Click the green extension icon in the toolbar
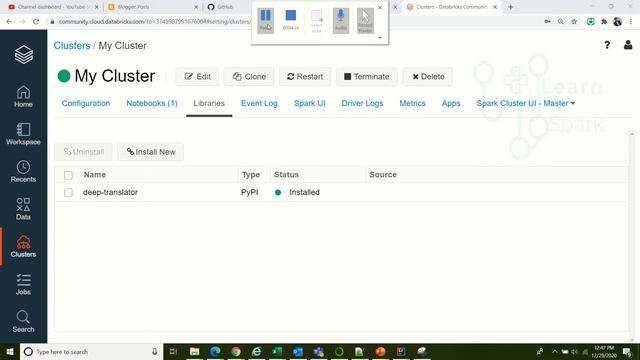Image resolution: width=640 pixels, height=360 pixels. click(x=591, y=22)
